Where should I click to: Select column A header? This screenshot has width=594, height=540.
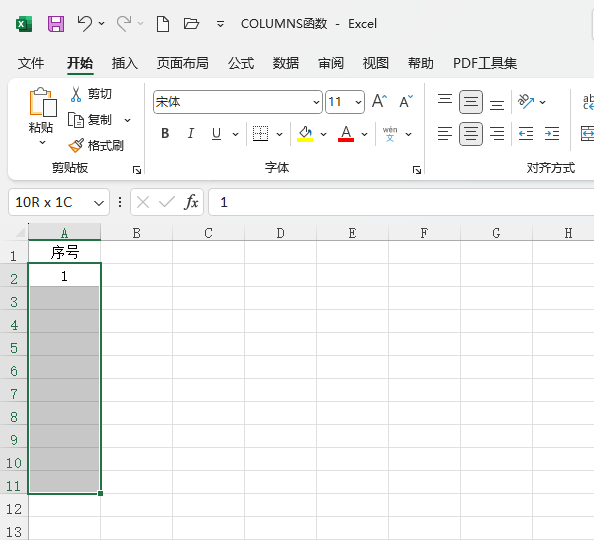point(64,232)
